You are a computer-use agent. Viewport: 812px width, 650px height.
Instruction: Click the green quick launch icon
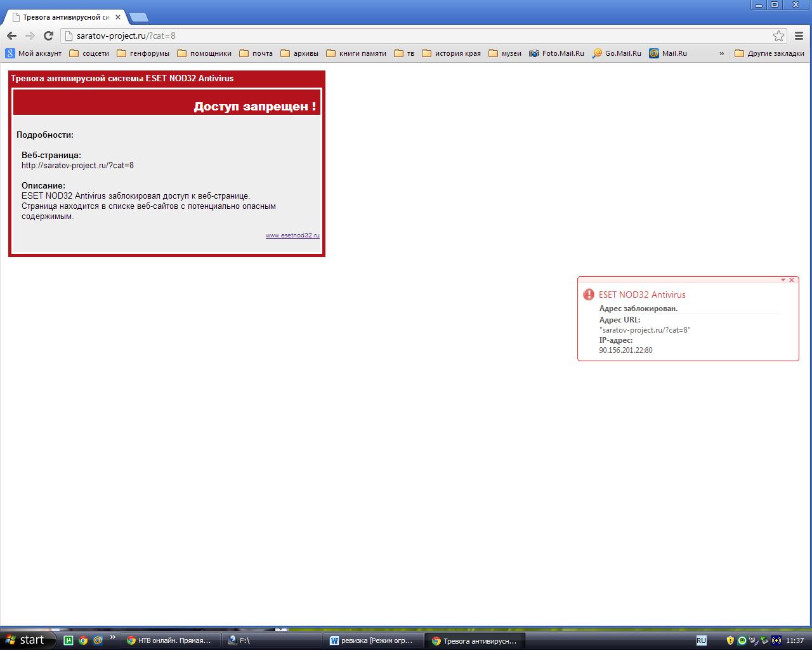pos(69,640)
